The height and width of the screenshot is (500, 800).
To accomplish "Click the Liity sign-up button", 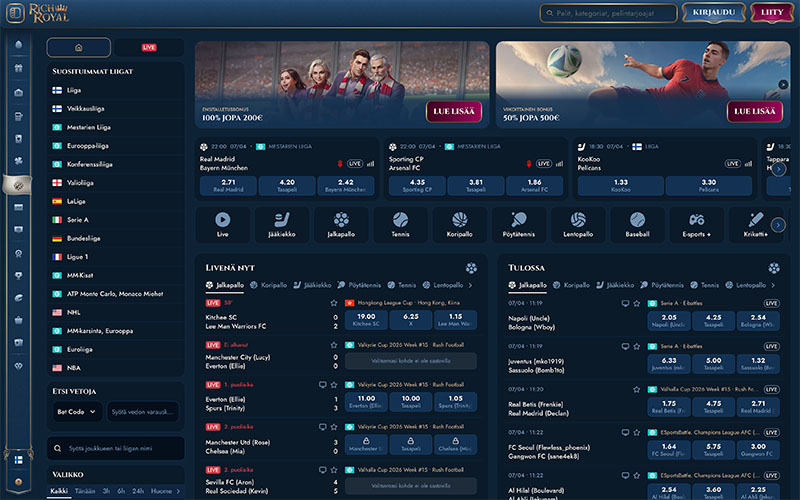I will [771, 13].
